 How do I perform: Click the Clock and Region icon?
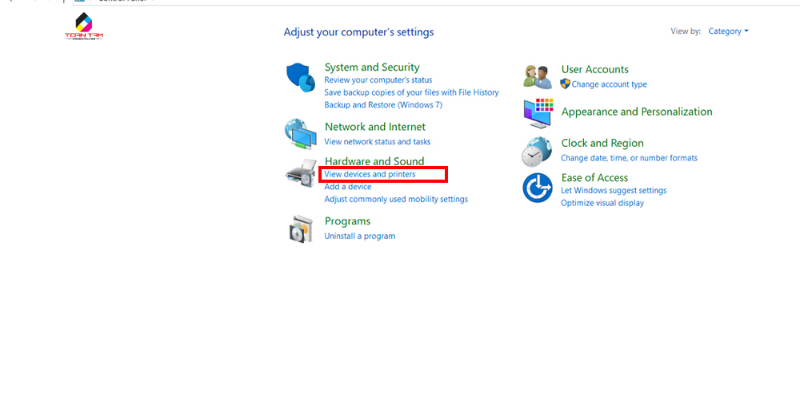click(x=537, y=152)
